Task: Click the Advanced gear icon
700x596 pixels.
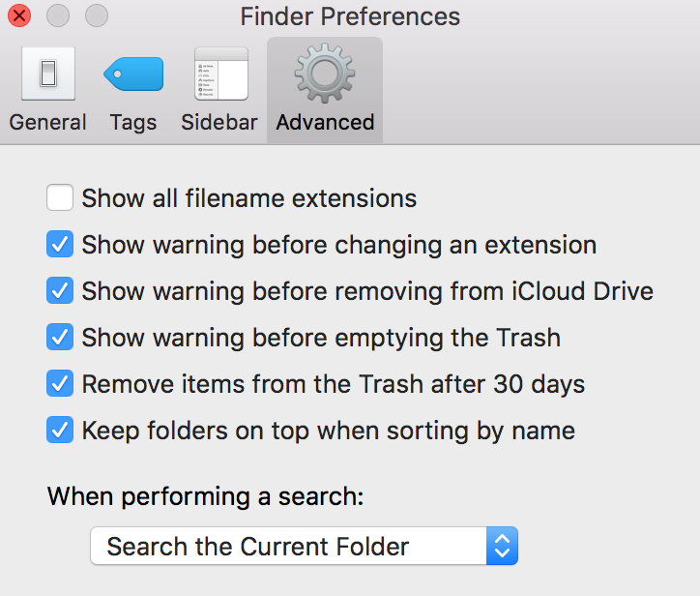Action: (x=325, y=73)
